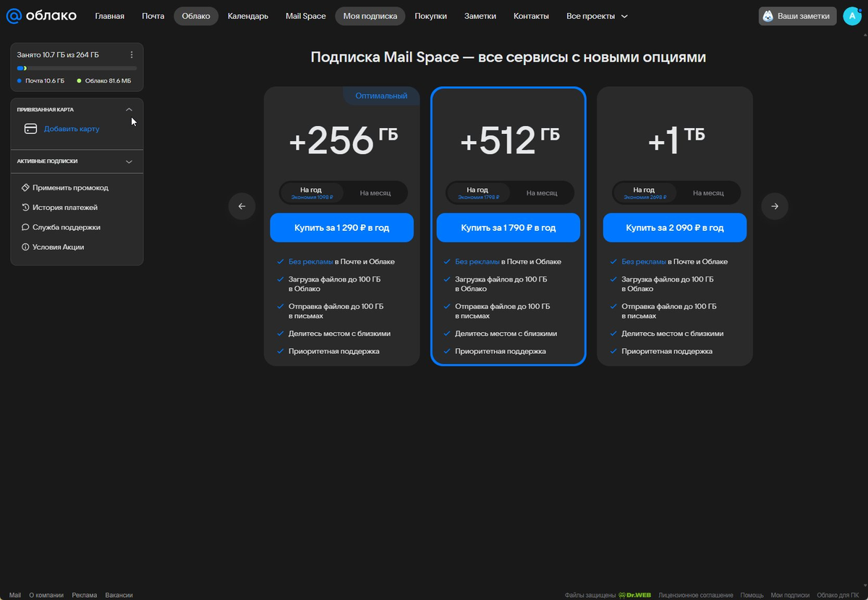
Task: Open Условия Акции
Action: pos(59,247)
